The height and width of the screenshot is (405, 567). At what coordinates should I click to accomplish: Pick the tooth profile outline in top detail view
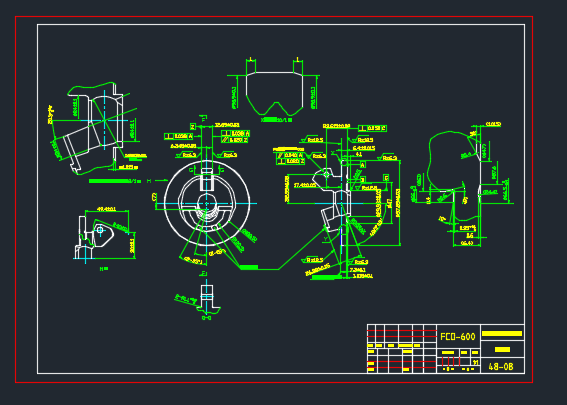(274, 93)
